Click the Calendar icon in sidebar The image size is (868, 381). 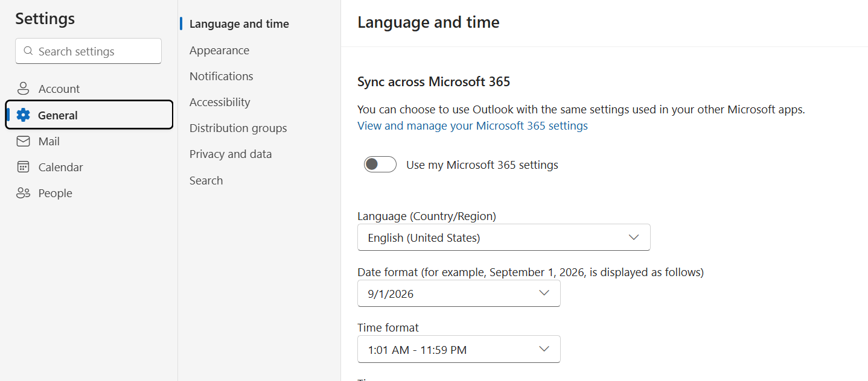pos(23,167)
